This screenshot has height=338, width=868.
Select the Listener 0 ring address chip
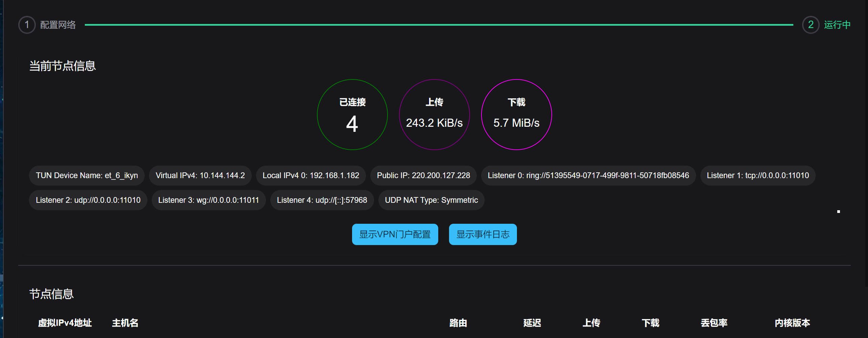point(588,175)
